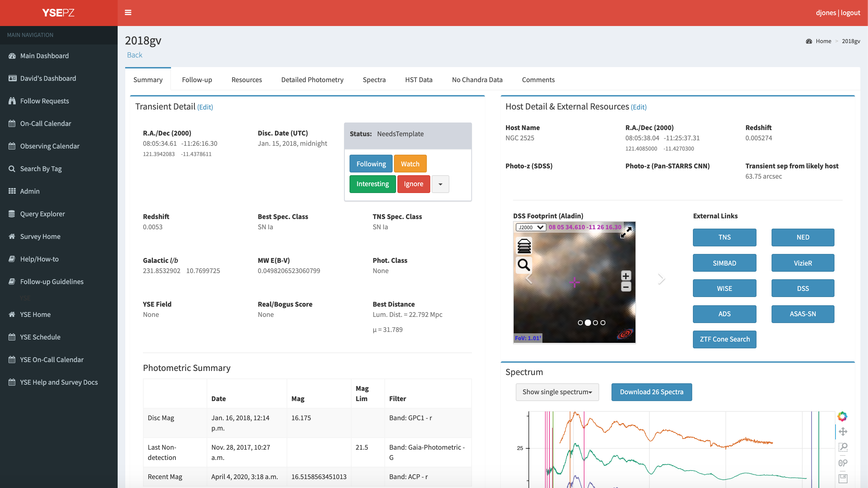The height and width of the screenshot is (488, 868).
Task: Zoom in on the Aladin footprint
Action: point(626,276)
